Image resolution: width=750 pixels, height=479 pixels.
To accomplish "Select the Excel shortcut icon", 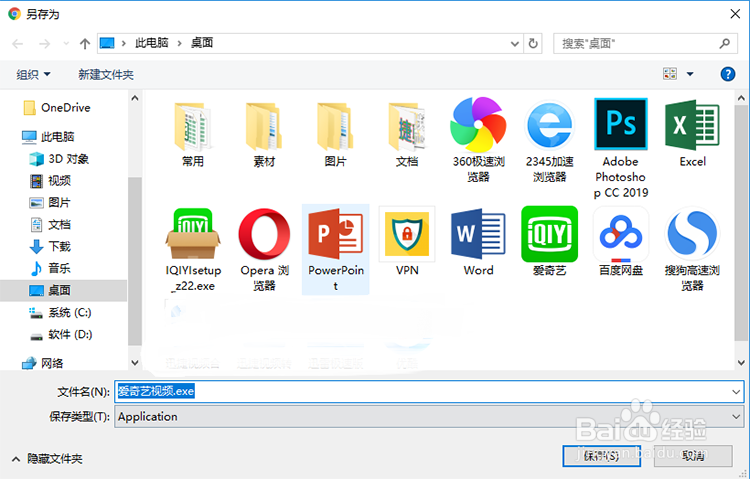I will (692, 133).
